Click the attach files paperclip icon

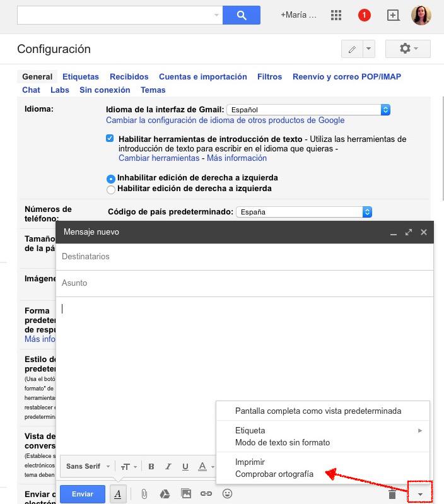[144, 494]
